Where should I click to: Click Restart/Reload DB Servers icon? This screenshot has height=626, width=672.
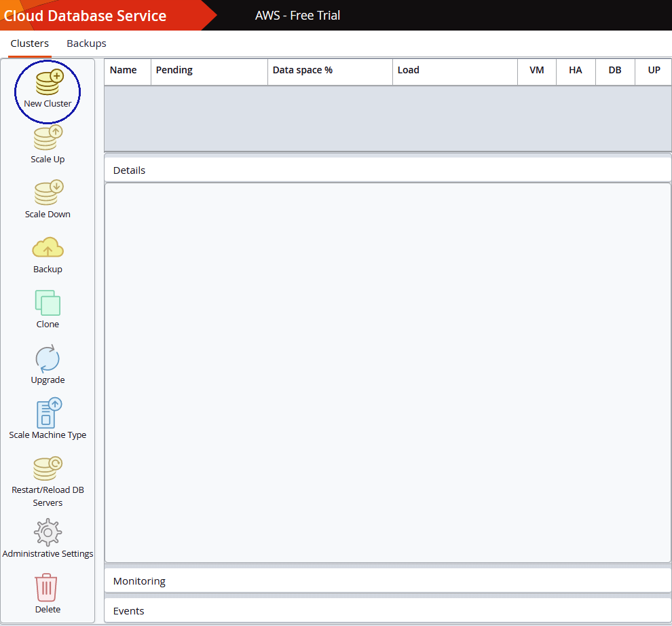(x=48, y=468)
